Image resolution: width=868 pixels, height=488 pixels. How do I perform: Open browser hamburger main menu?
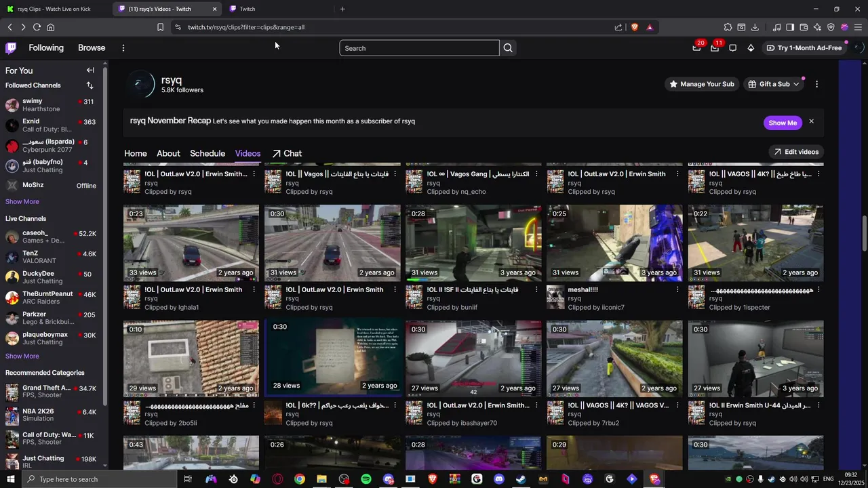pyautogui.click(x=858, y=27)
